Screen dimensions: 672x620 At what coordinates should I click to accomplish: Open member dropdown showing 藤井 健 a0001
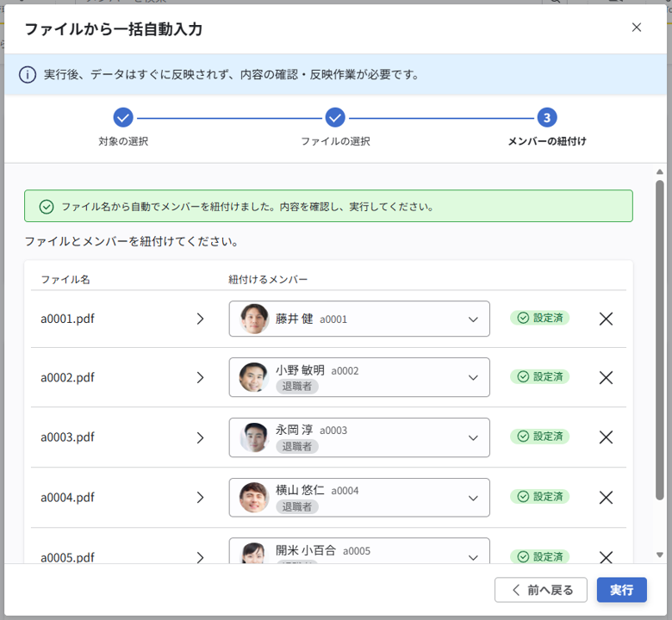359,319
